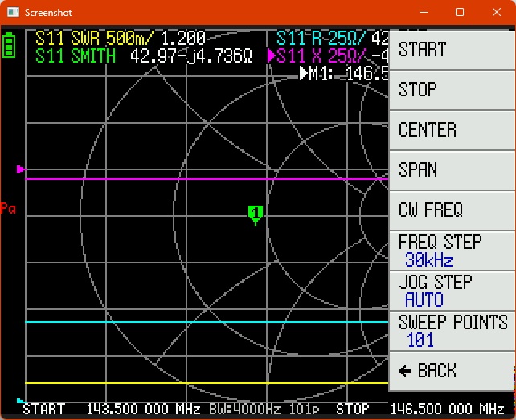Change the FREQ STEP 30kHz setting
Viewport: 516px width, 420px height.
[451, 251]
